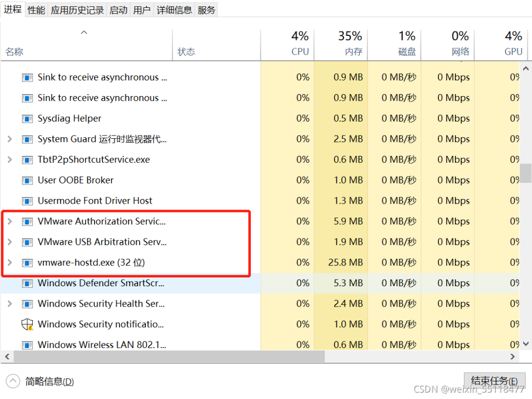This screenshot has width=532, height=399.
Task: Click the Windows Security Health Service icon
Action: [27, 304]
